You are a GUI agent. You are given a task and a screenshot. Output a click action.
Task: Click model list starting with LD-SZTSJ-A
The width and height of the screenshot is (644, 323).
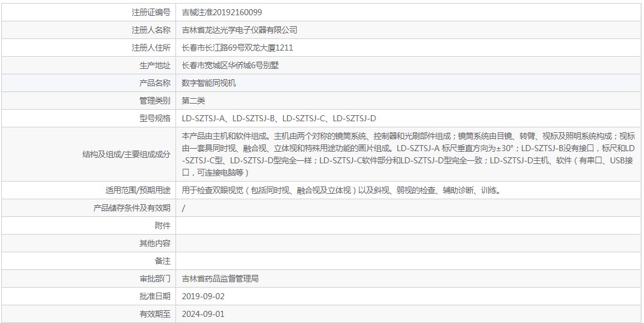point(279,118)
